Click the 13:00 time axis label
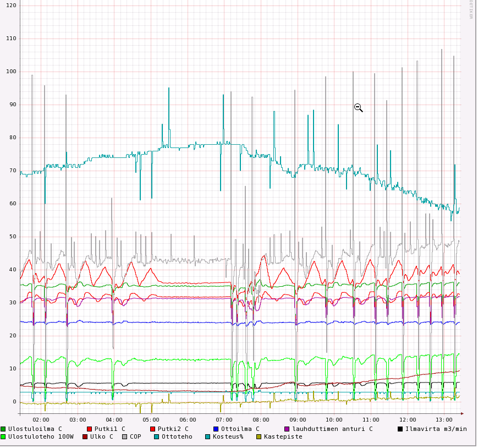The height and width of the screenshot is (448, 478). point(444,421)
